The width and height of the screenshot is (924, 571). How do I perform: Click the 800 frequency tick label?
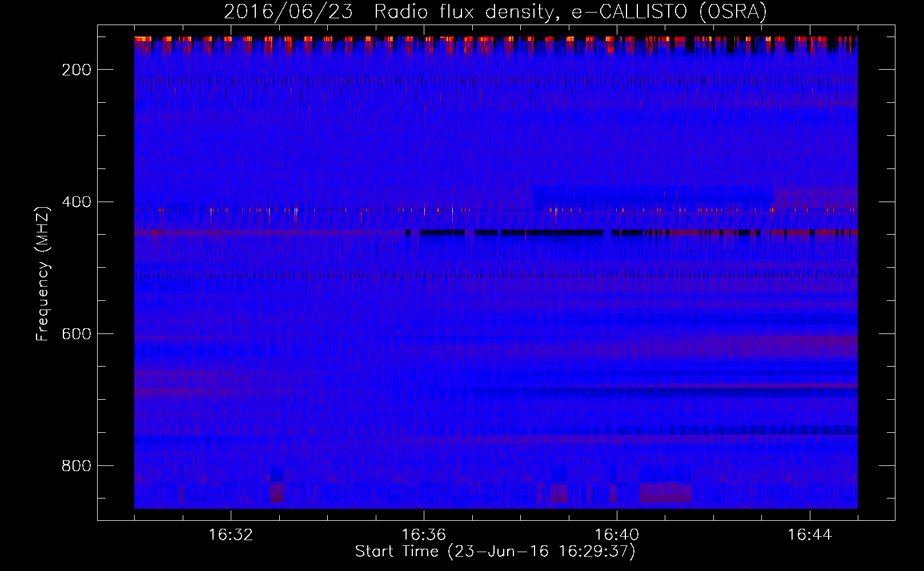click(x=77, y=466)
